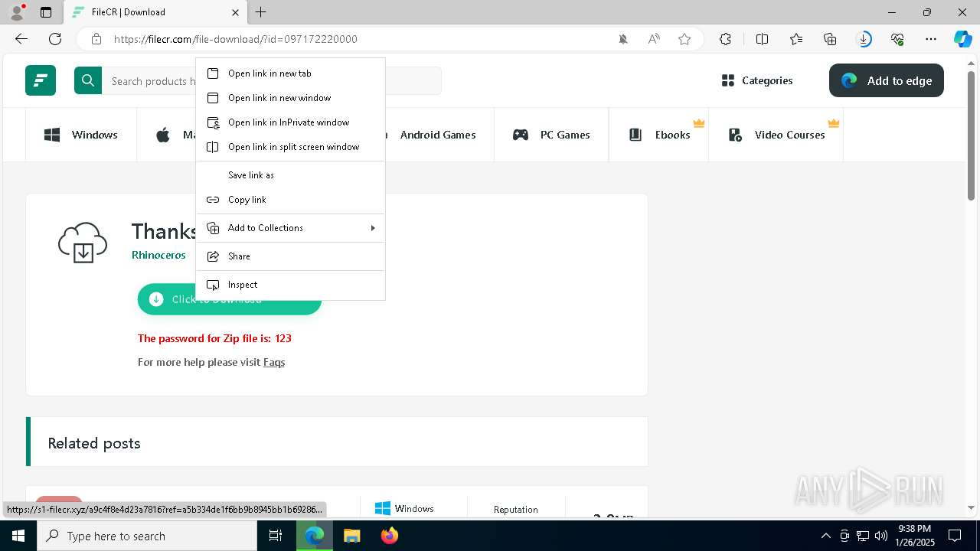Open the tab actions menu icon

[x=46, y=12]
